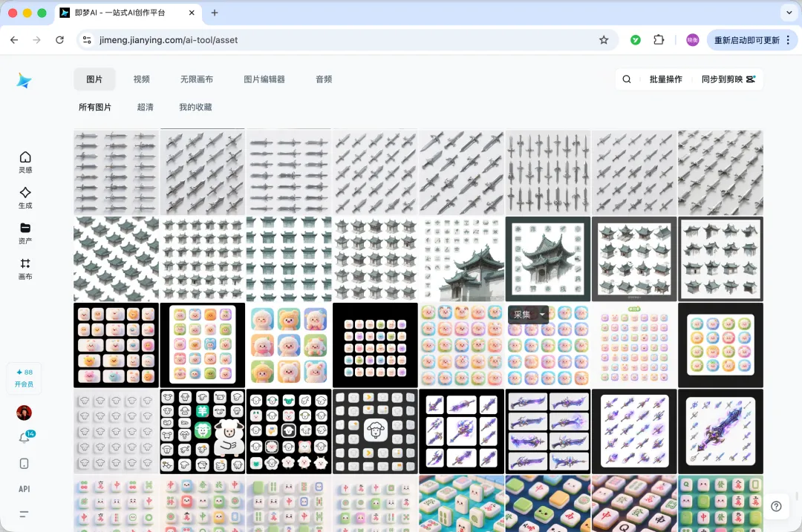
Task: Click the green extension icon in toolbar
Action: coord(635,40)
